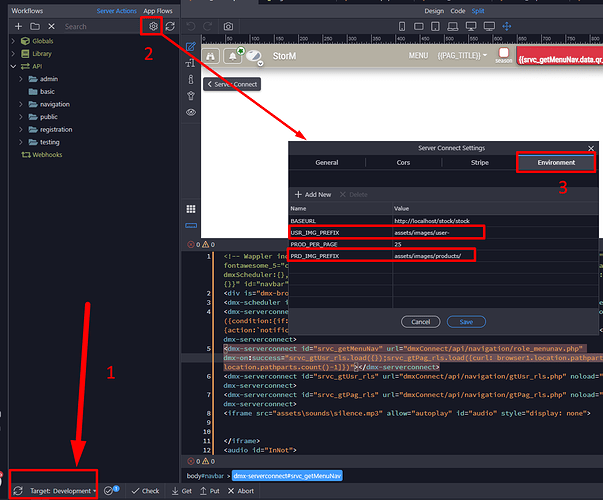Expand the testing folder
This screenshot has width=603, height=500.
click(x=21, y=142)
